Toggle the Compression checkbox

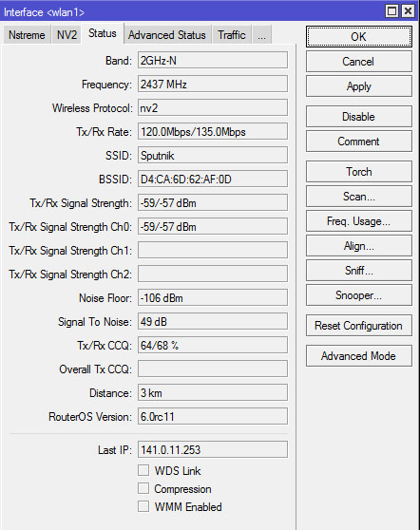click(x=143, y=488)
